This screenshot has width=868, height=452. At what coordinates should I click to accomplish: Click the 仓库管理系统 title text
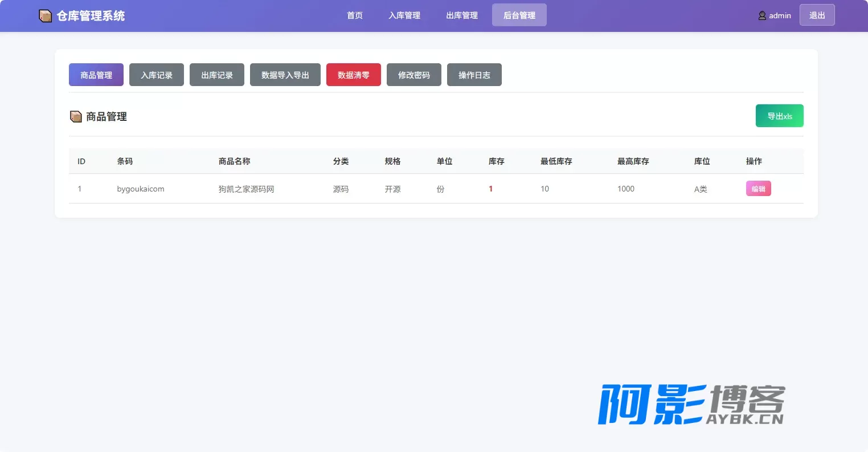point(91,16)
